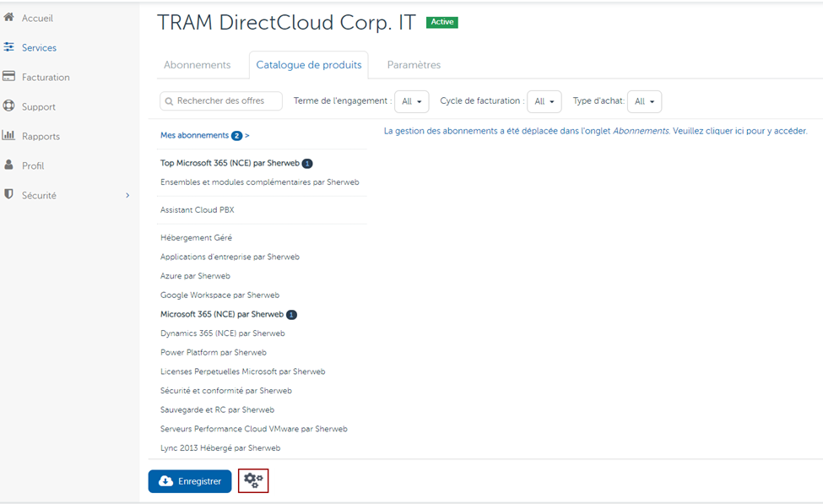
Task: Open the Cycle de facturation dropdown
Action: click(x=544, y=101)
